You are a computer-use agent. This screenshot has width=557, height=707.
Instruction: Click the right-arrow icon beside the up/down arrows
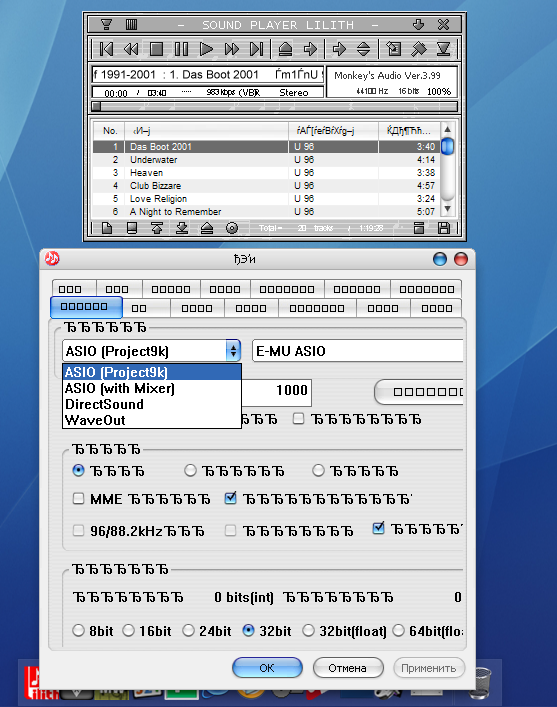pyautogui.click(x=339, y=49)
